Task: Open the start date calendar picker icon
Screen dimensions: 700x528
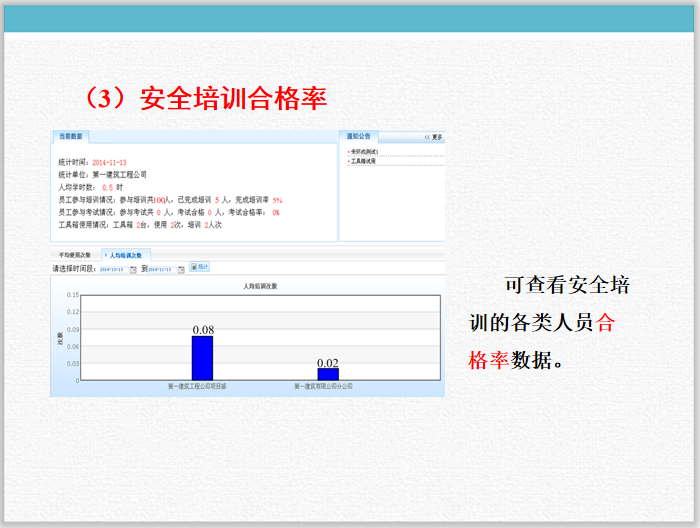Action: click(x=133, y=268)
